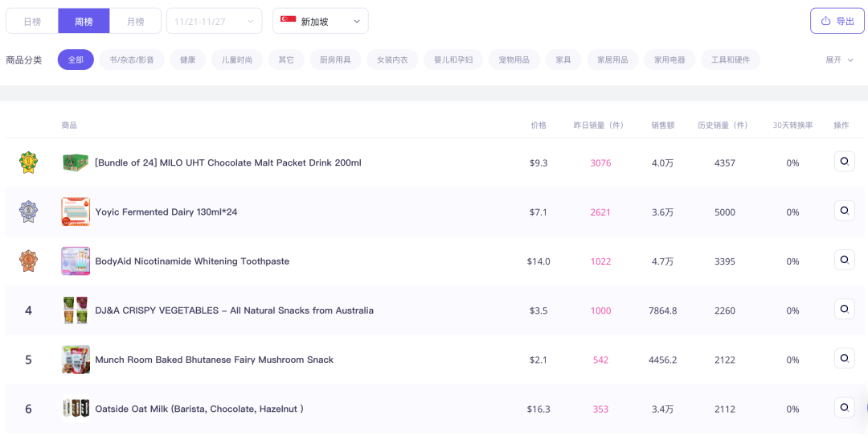Filter by 女装内衣 category

392,60
